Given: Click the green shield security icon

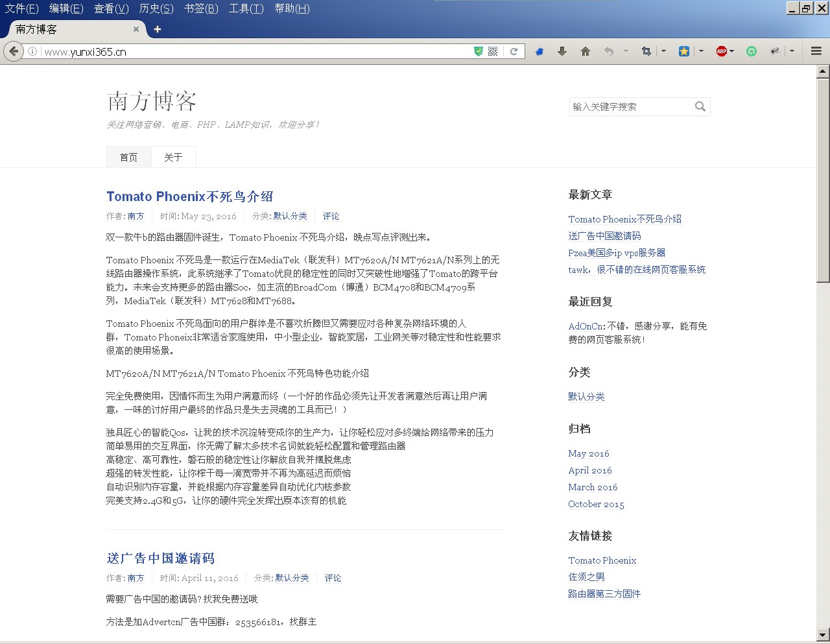Looking at the screenshot, I should 479,51.
